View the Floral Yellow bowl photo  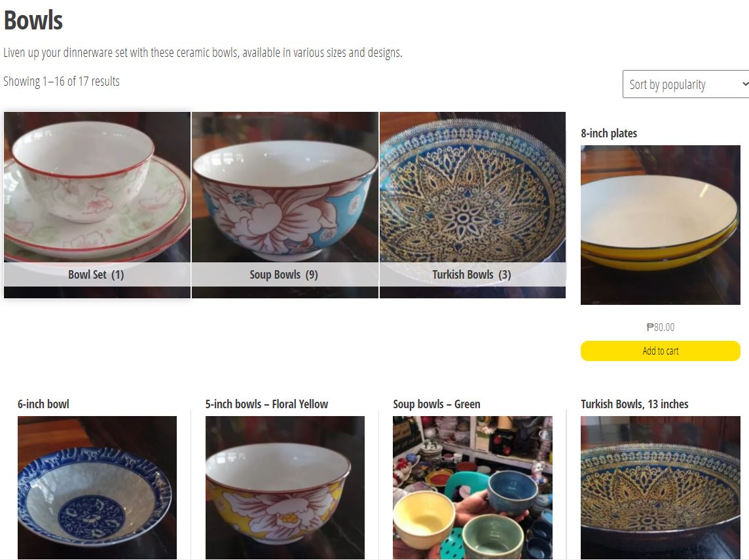285,487
